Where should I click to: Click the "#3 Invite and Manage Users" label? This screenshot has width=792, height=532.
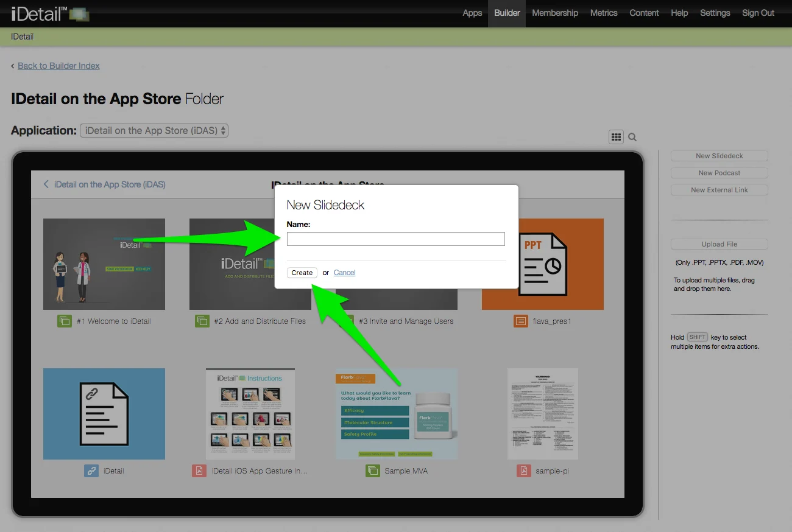coord(406,321)
